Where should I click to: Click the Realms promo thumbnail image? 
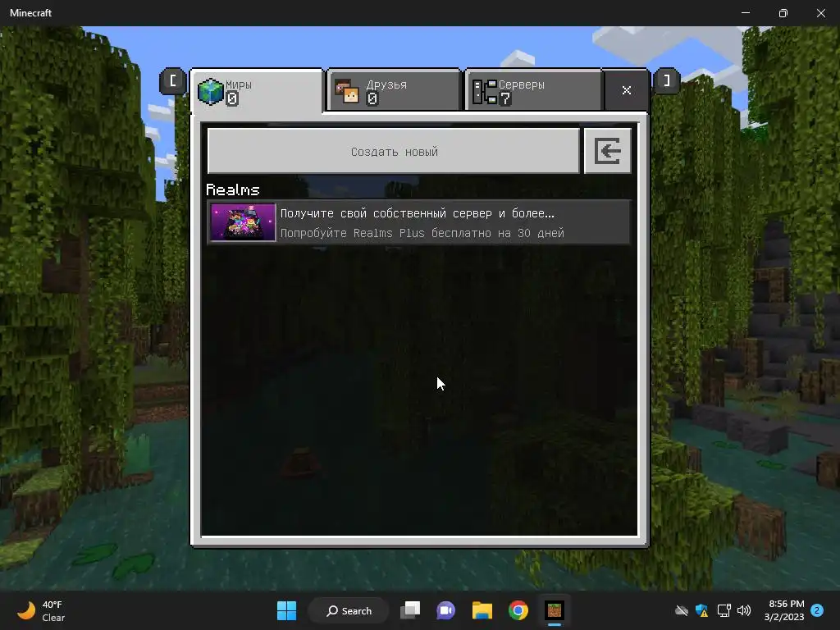[x=243, y=222]
